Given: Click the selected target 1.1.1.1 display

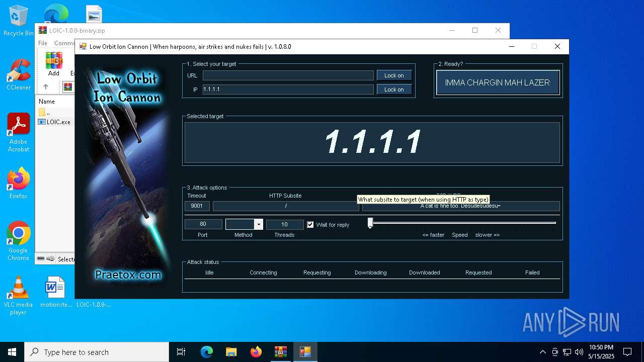Looking at the screenshot, I should (x=372, y=142).
